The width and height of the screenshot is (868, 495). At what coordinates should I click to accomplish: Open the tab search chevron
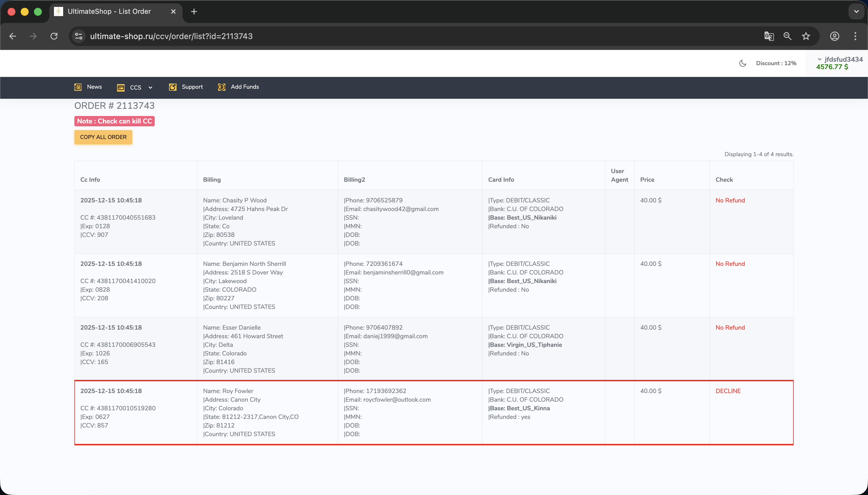click(856, 11)
